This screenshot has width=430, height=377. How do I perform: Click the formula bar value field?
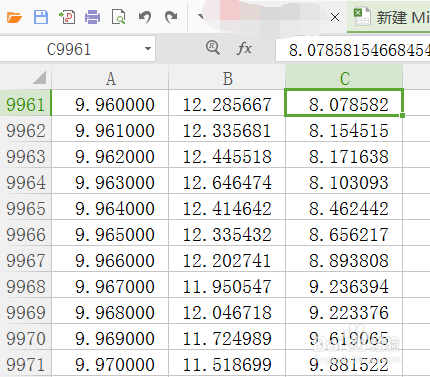coord(353,50)
